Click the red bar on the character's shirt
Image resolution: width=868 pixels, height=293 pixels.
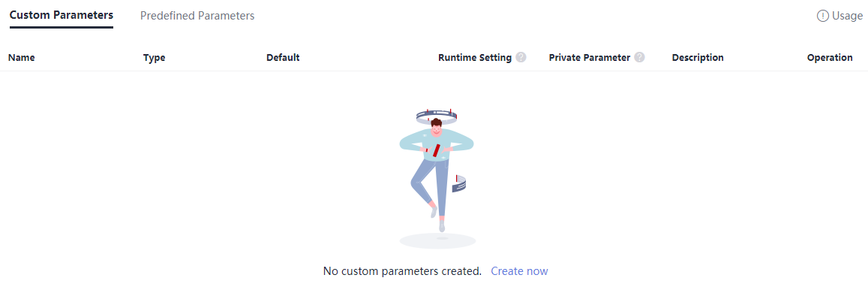(436, 150)
